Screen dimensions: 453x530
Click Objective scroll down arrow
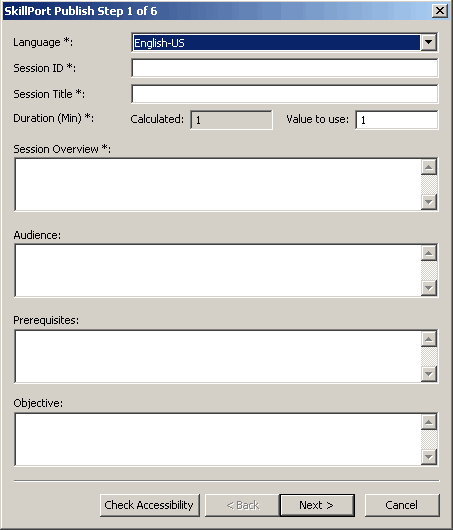(x=429, y=457)
